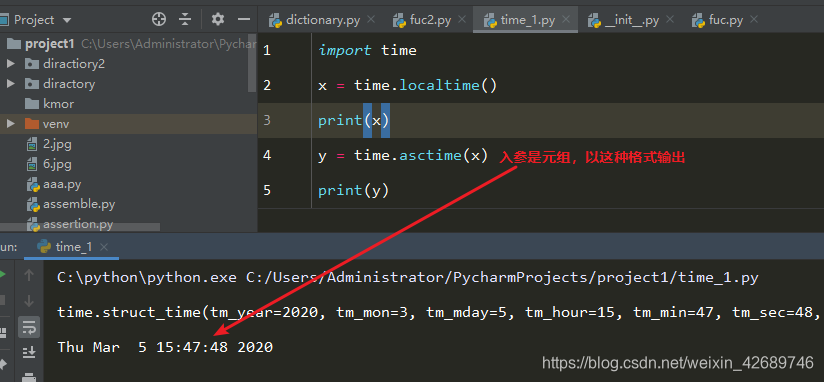Click the green Rerun button

tap(3, 274)
